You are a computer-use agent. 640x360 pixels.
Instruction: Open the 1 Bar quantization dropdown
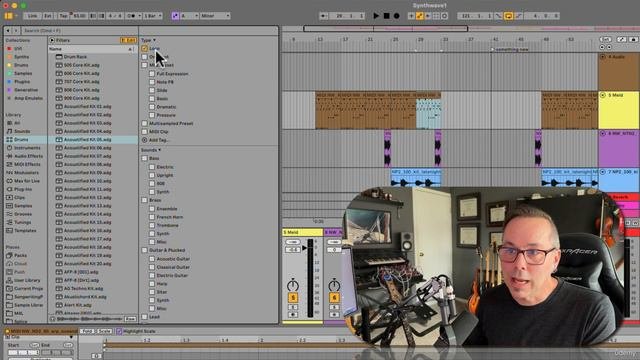point(153,16)
